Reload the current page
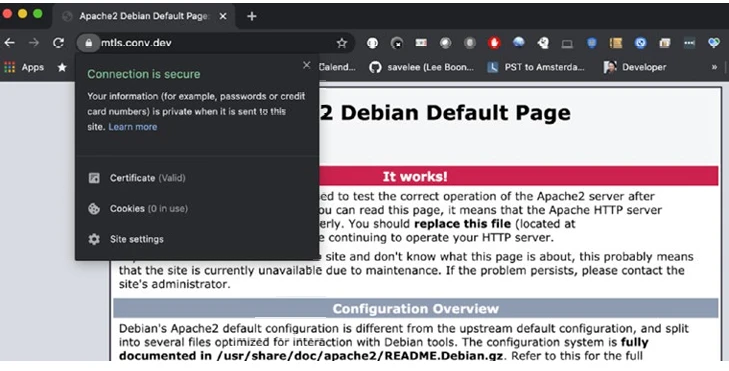This screenshot has width=729, height=371. point(58,43)
